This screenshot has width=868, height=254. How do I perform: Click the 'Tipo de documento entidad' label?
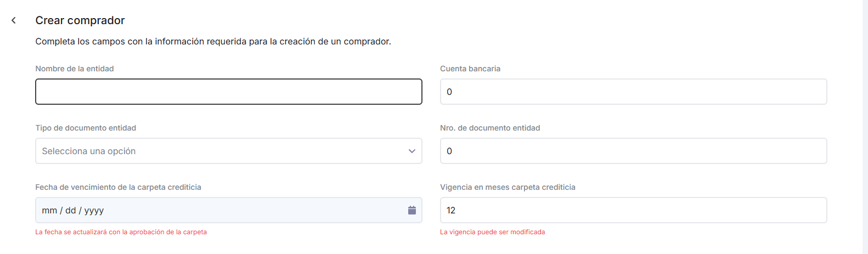[x=86, y=128]
